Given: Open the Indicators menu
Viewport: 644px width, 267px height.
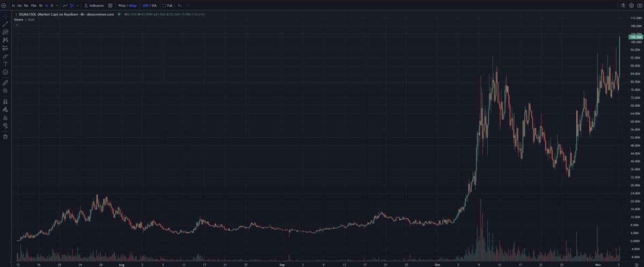Looking at the screenshot, I should click(x=94, y=5).
